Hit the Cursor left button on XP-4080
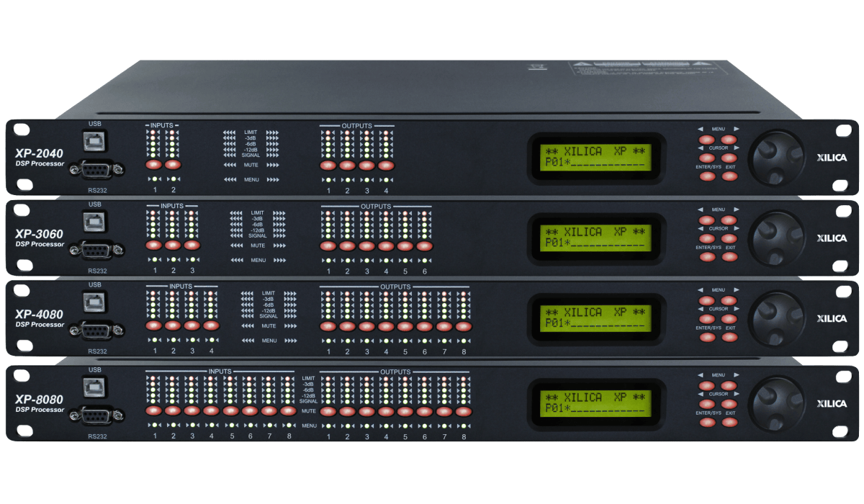Image resolution: width=864 pixels, height=504 pixels. click(707, 318)
